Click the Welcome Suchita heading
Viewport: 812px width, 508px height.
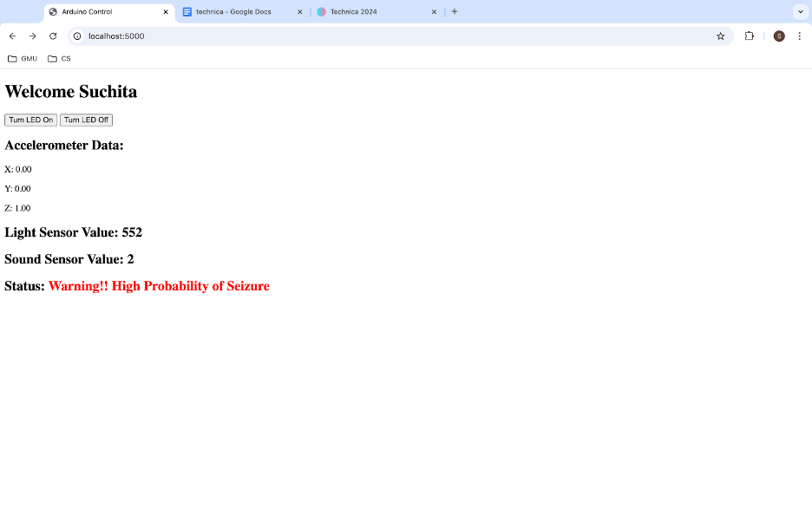71,92
